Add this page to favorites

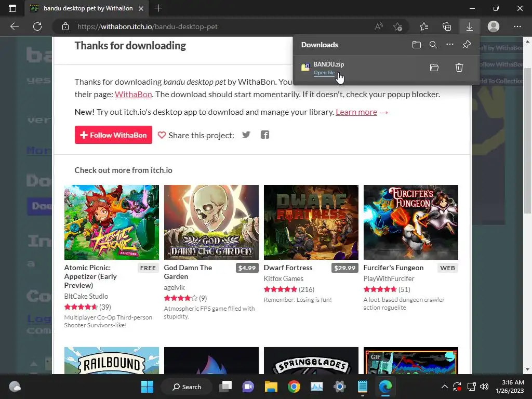[397, 26]
